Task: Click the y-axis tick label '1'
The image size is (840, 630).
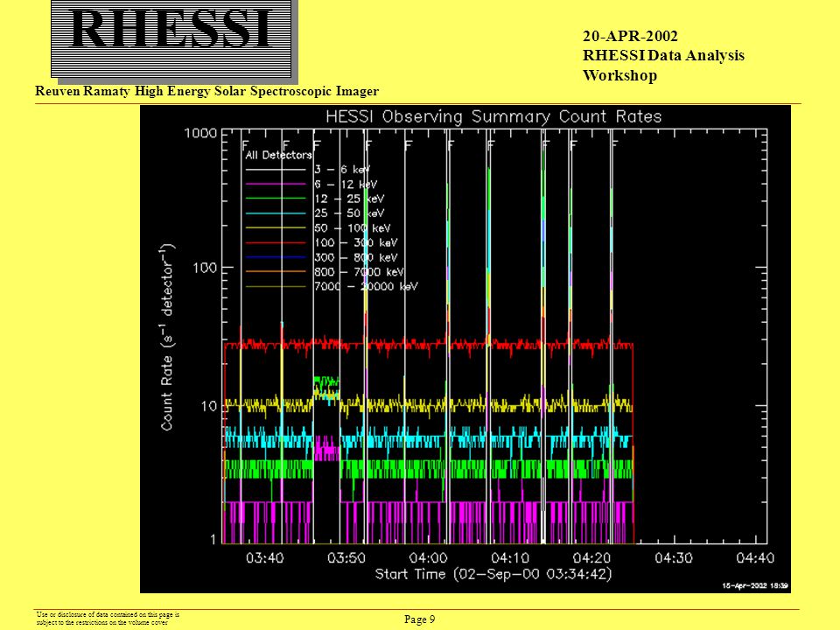Action: 213,540
